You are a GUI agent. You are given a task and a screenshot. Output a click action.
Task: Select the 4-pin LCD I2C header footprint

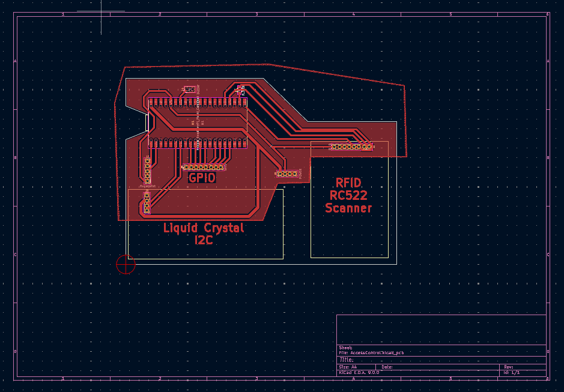coord(147,203)
